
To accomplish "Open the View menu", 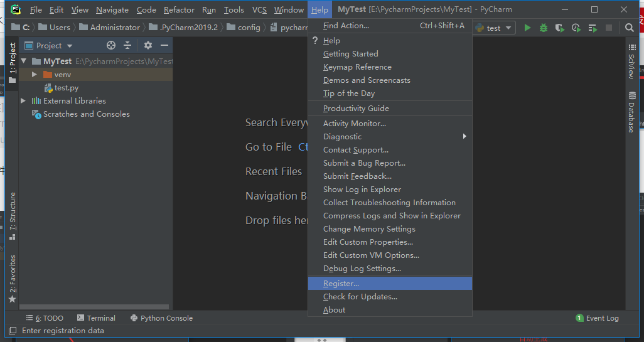I will [80, 9].
